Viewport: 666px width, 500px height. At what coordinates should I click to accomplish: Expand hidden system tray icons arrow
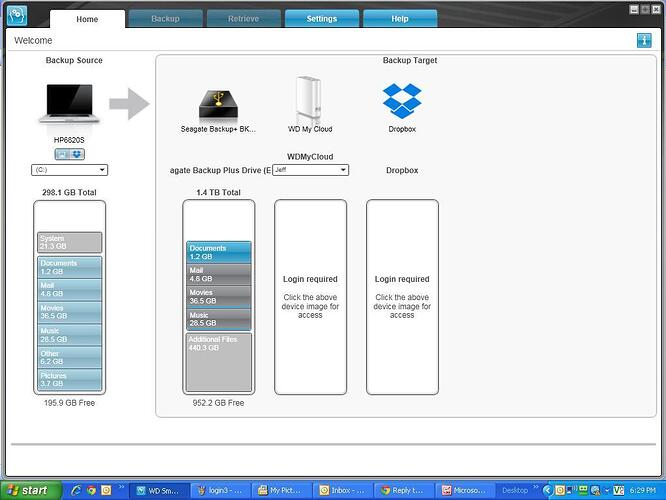(x=547, y=491)
